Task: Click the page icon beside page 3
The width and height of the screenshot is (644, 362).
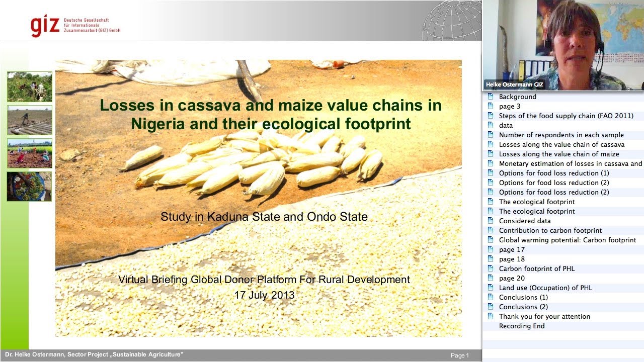Action: pos(491,106)
